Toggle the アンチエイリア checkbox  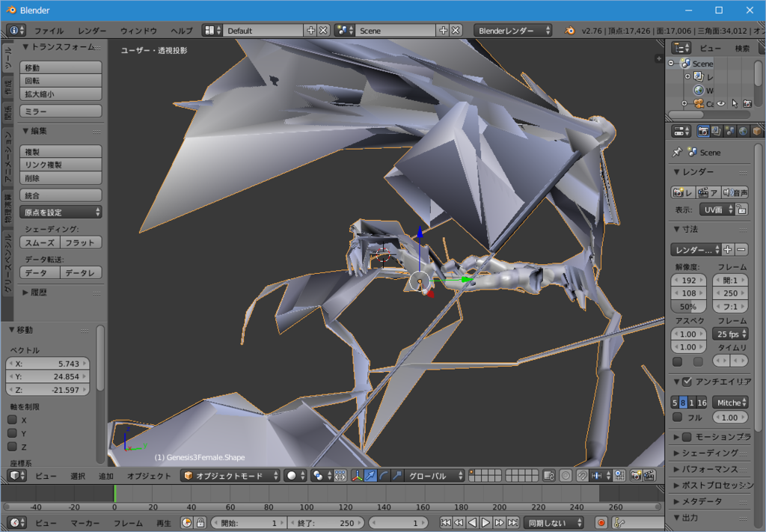[x=687, y=382]
